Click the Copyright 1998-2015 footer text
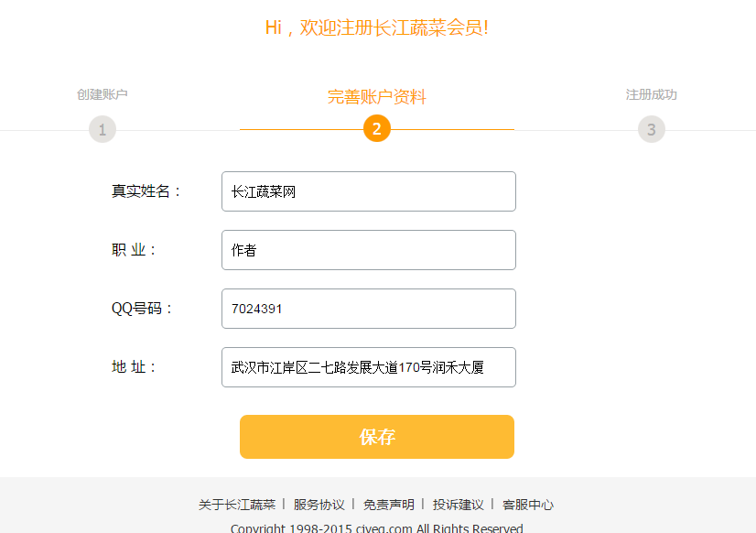 coord(377,528)
